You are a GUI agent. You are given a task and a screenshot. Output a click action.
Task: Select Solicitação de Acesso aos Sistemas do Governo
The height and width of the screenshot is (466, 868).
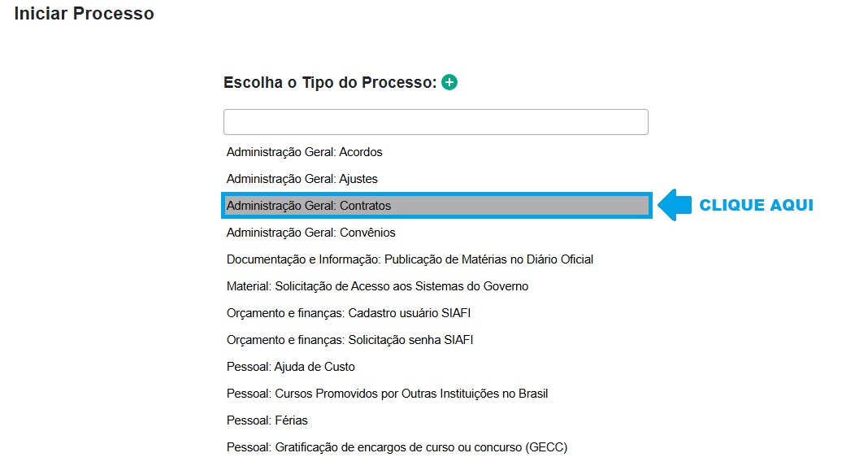(377, 286)
